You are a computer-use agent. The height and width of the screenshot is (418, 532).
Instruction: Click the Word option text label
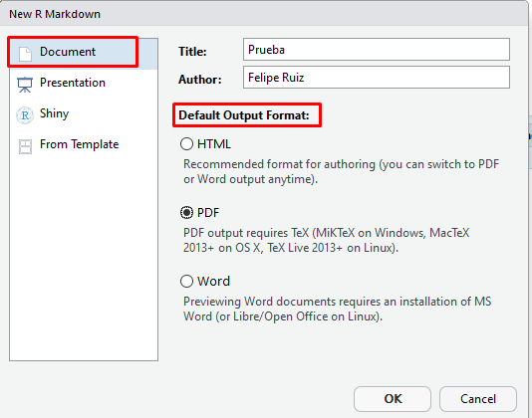(x=214, y=281)
